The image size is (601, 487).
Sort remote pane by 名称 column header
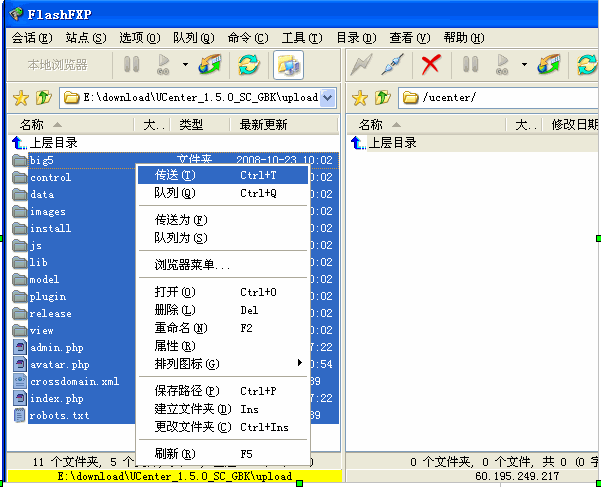[426, 125]
